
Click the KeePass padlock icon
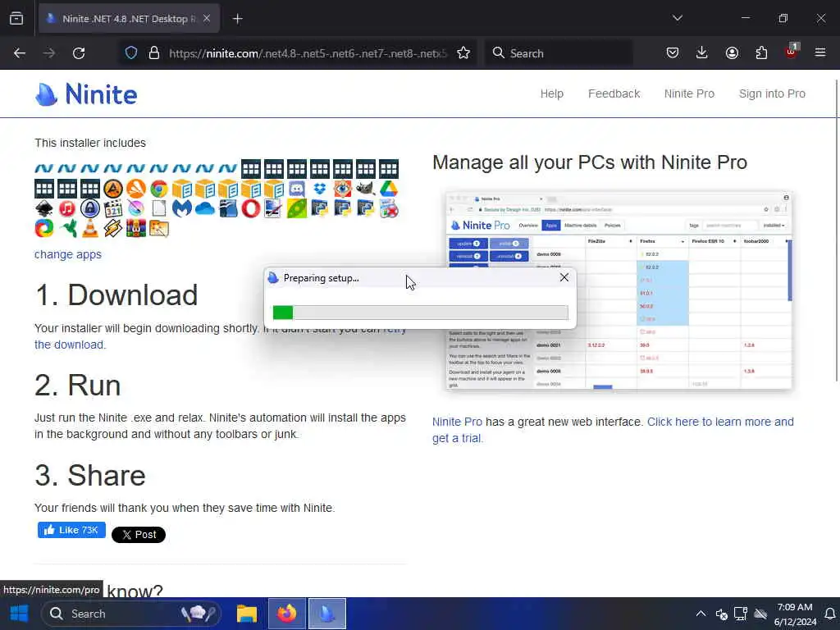click(90, 208)
